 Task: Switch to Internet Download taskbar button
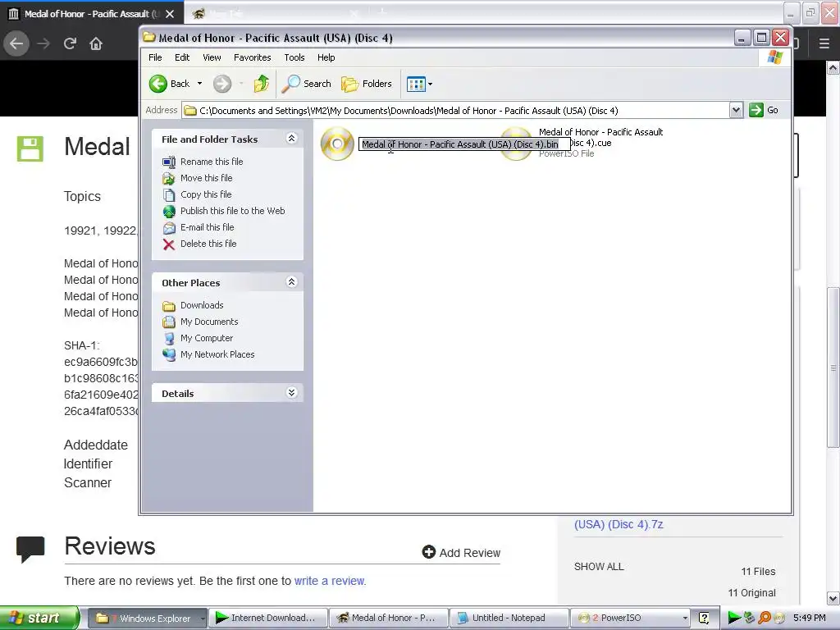[x=267, y=619]
